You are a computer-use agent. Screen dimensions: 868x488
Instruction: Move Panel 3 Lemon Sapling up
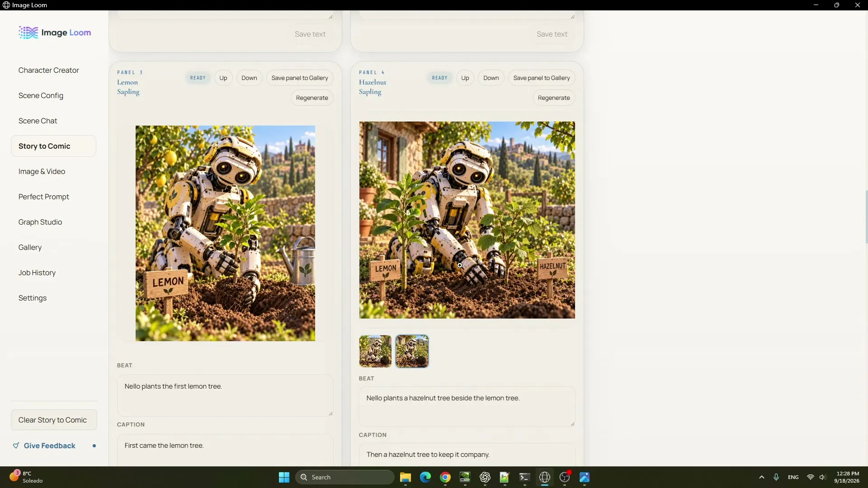(x=223, y=78)
